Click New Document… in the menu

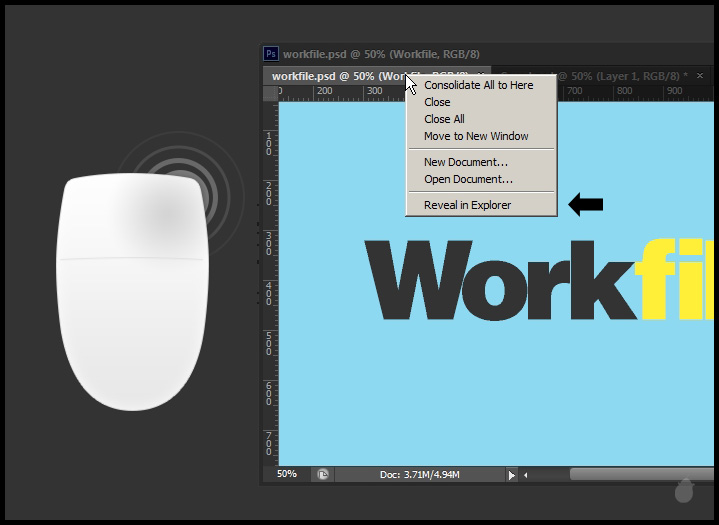[465, 162]
